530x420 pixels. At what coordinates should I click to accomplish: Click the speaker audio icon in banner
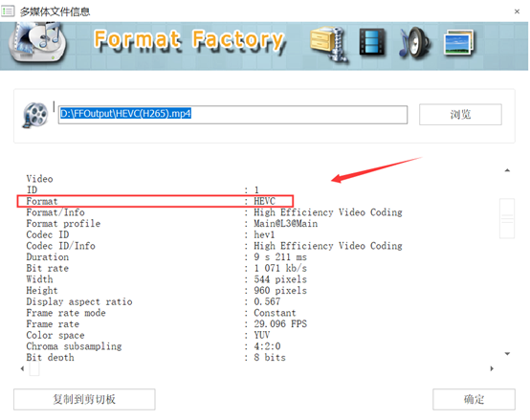[414, 44]
